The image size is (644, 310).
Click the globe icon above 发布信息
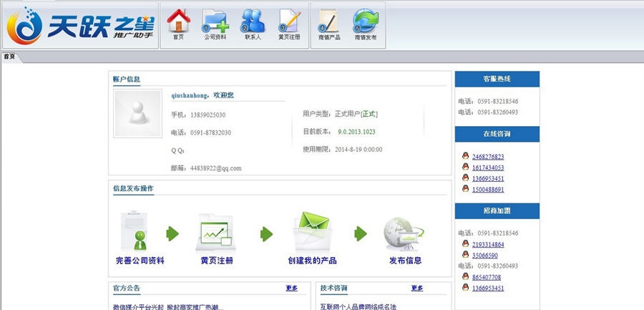pyautogui.click(x=404, y=233)
